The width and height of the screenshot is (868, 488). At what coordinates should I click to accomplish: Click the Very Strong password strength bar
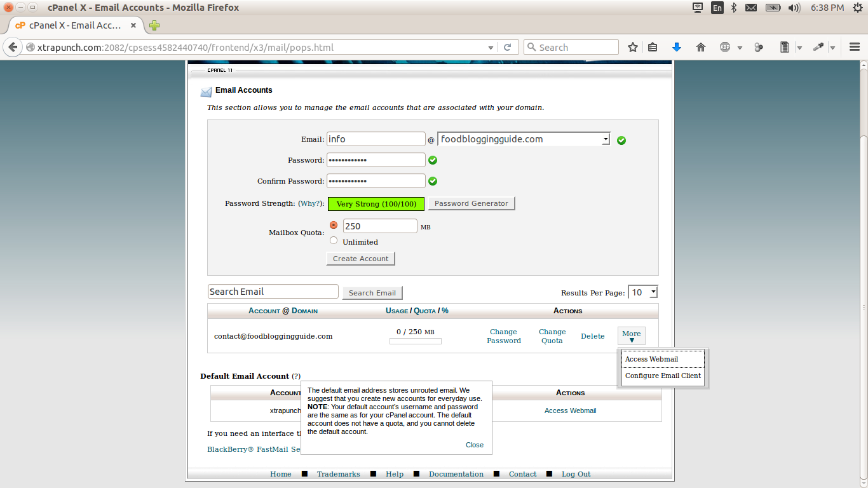click(x=376, y=204)
